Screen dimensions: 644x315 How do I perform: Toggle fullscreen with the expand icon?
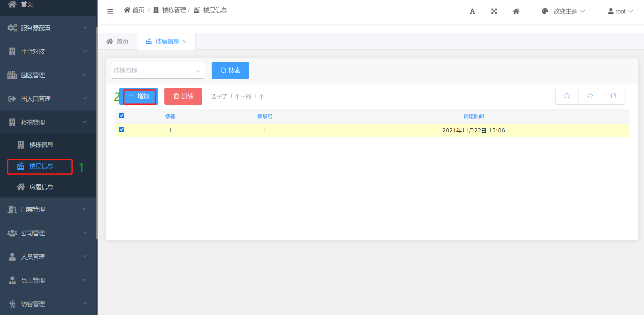pyautogui.click(x=494, y=11)
